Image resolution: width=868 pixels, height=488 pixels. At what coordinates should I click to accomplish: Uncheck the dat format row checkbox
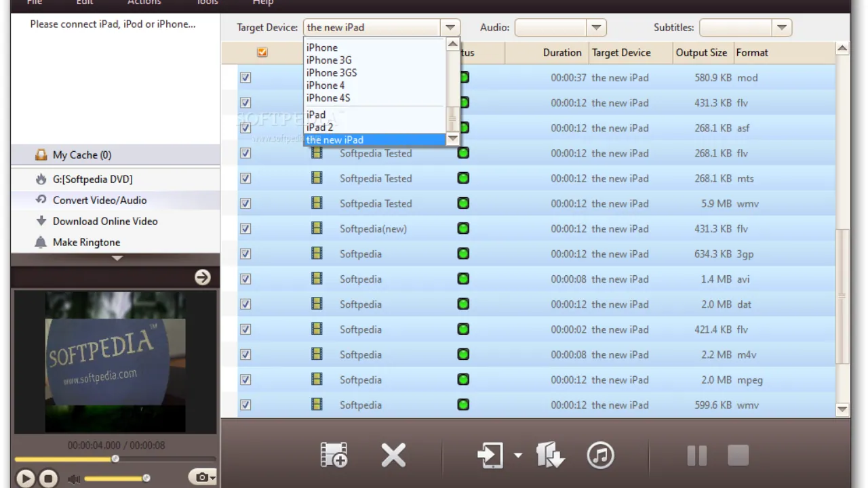click(245, 304)
